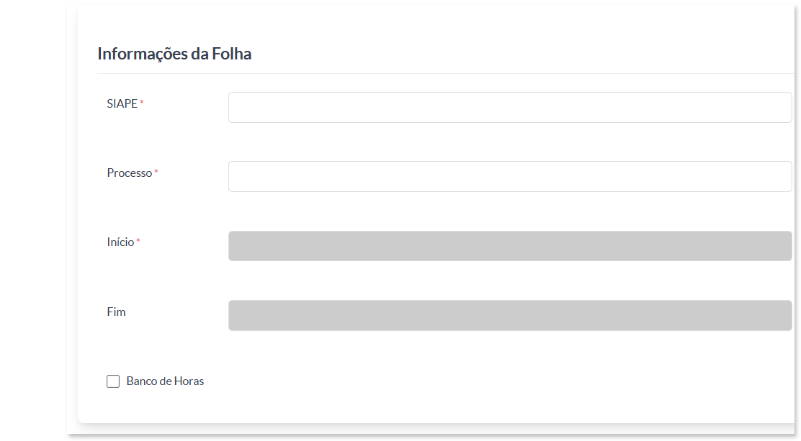Click the word Folha in the section title
Screen dimensions: 801x441
point(231,54)
